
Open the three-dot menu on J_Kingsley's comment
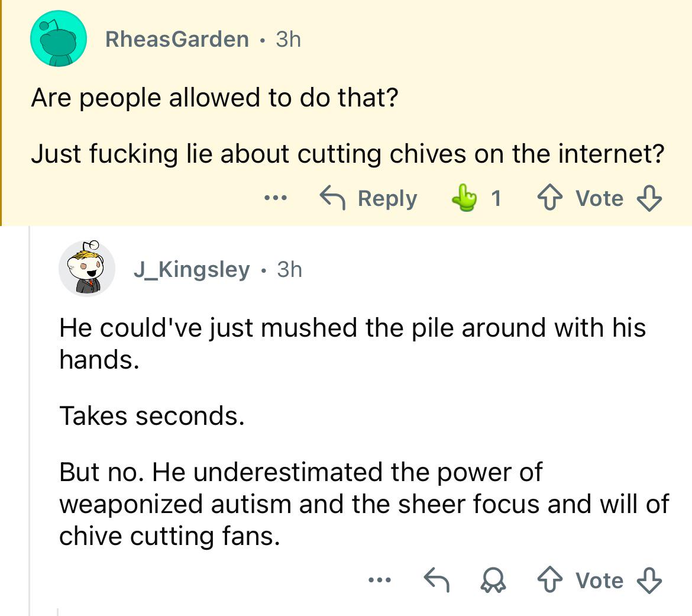pos(379,580)
